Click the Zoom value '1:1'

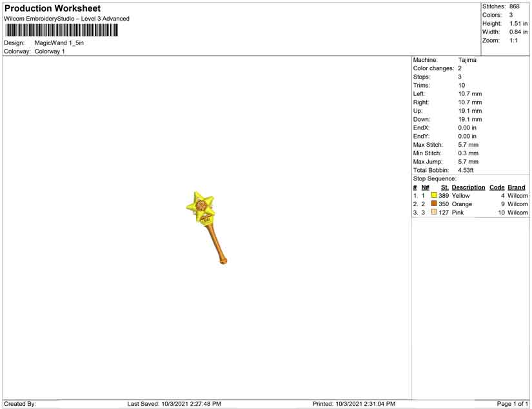pyautogui.click(x=514, y=41)
